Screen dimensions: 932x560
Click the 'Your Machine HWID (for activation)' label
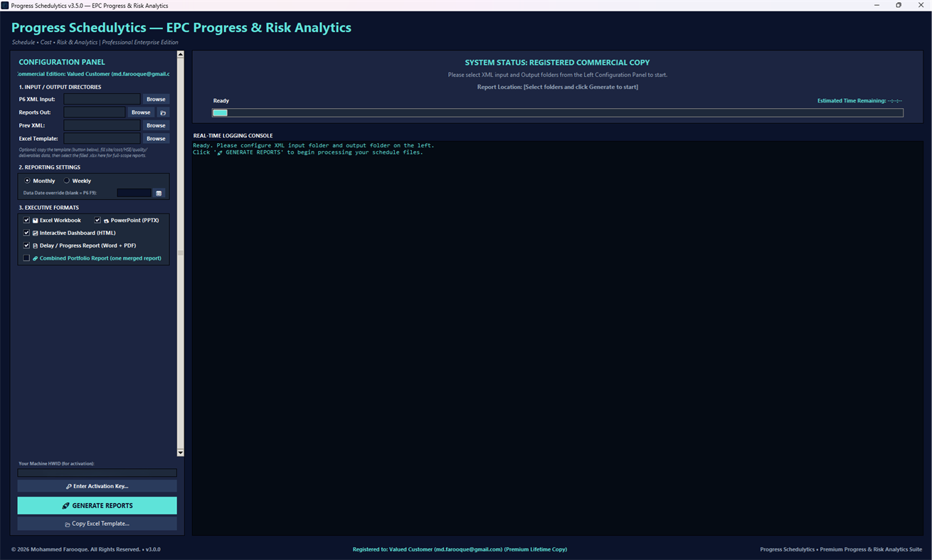coord(56,463)
